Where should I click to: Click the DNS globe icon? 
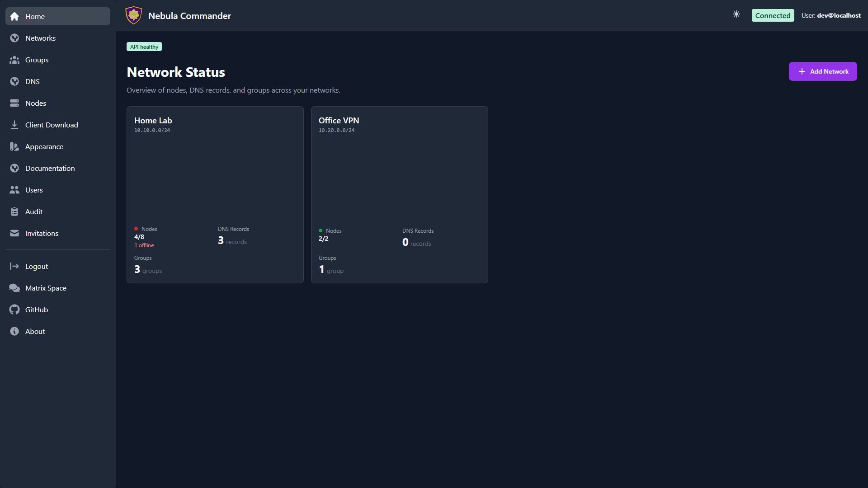[14, 81]
